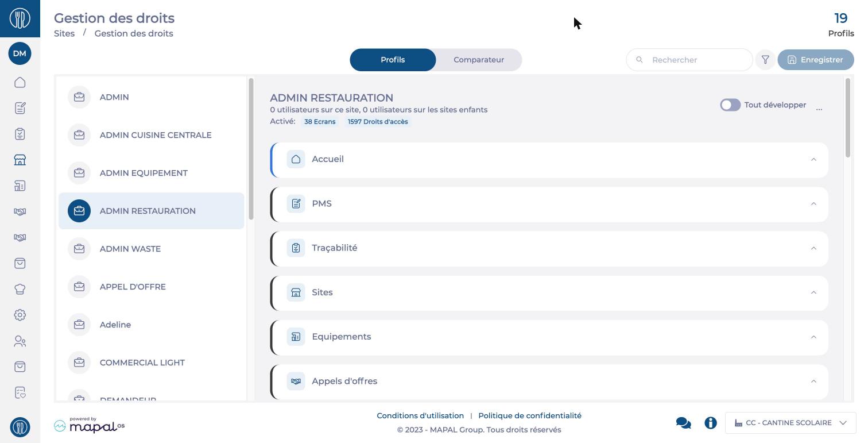Toggle the Tout développer switch
The image size is (868, 443).
[730, 105]
